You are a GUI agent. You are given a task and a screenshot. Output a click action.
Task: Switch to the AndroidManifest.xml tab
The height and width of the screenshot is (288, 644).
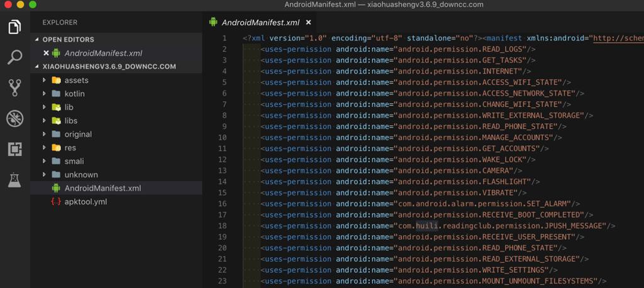[260, 22]
